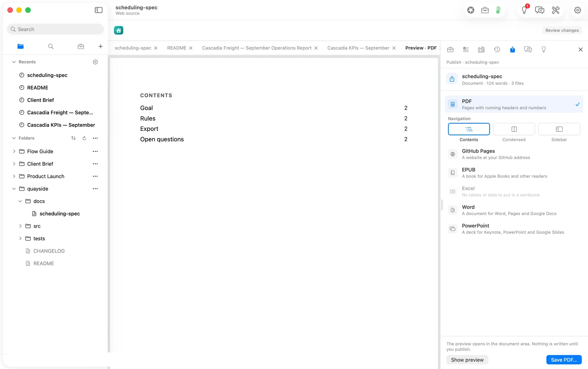This screenshot has height=369, width=588.
Task: Open the CHANGELOG file in quayside
Action: click(x=49, y=251)
